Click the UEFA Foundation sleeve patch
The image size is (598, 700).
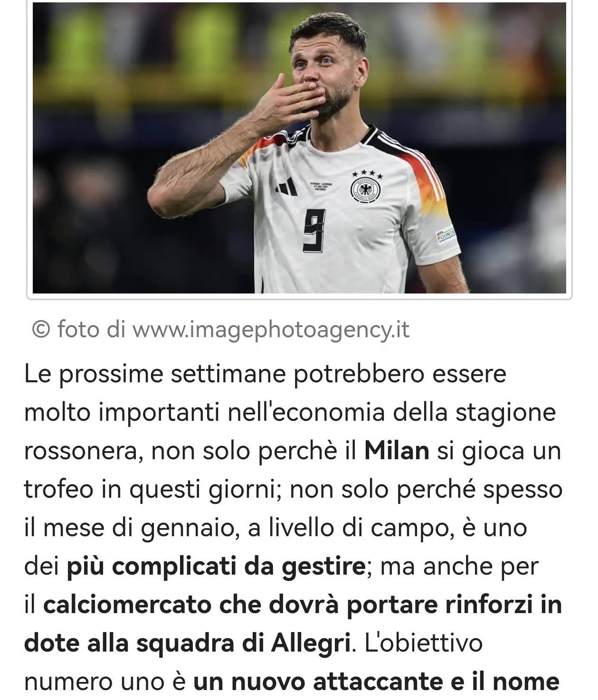point(445,235)
